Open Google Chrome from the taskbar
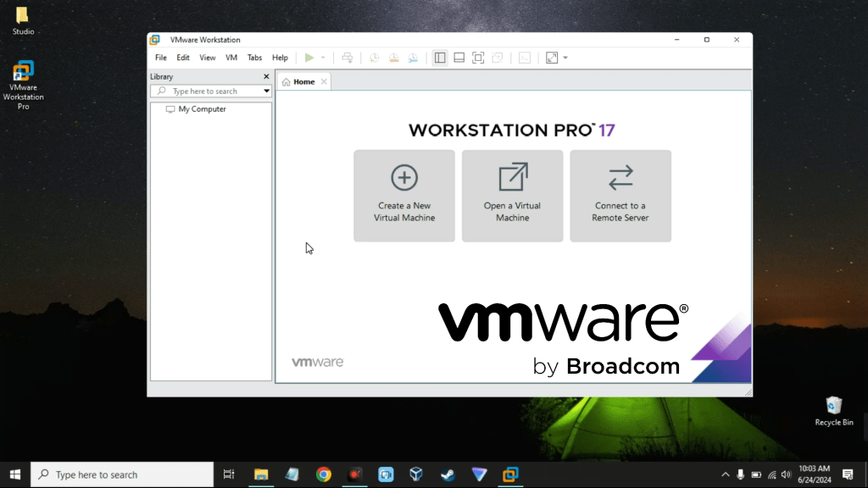Screen dimensions: 868x488 click(323, 474)
